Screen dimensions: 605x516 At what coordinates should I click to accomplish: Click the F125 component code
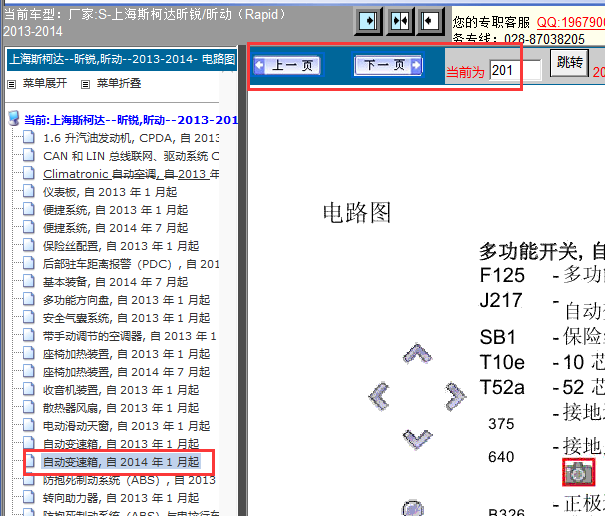502,275
